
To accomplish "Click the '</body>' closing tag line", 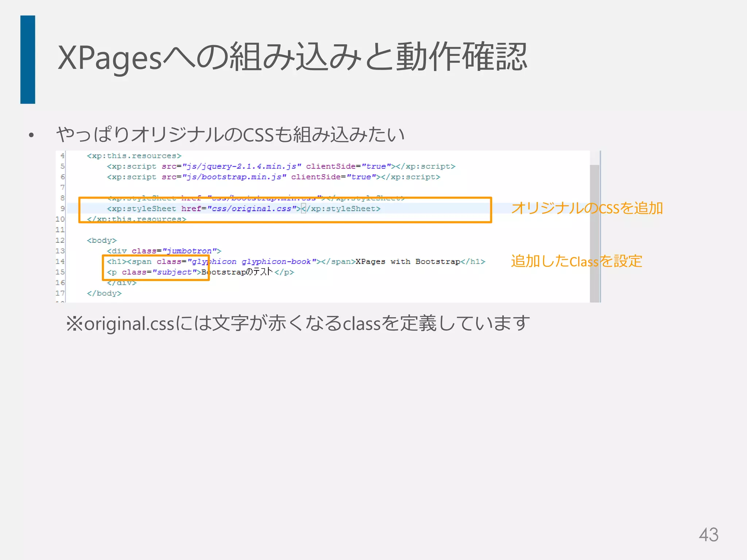I will point(104,293).
